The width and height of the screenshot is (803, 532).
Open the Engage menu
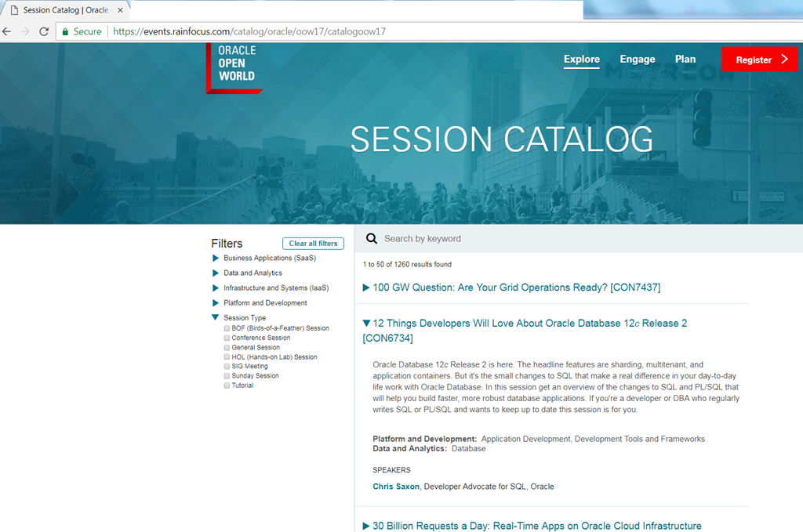[638, 60]
